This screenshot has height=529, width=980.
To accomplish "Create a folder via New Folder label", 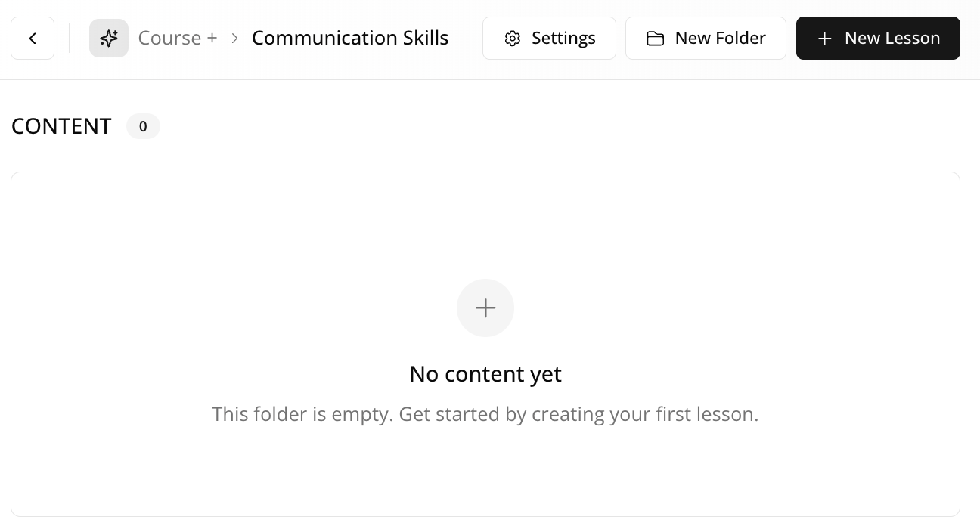I will [x=720, y=38].
